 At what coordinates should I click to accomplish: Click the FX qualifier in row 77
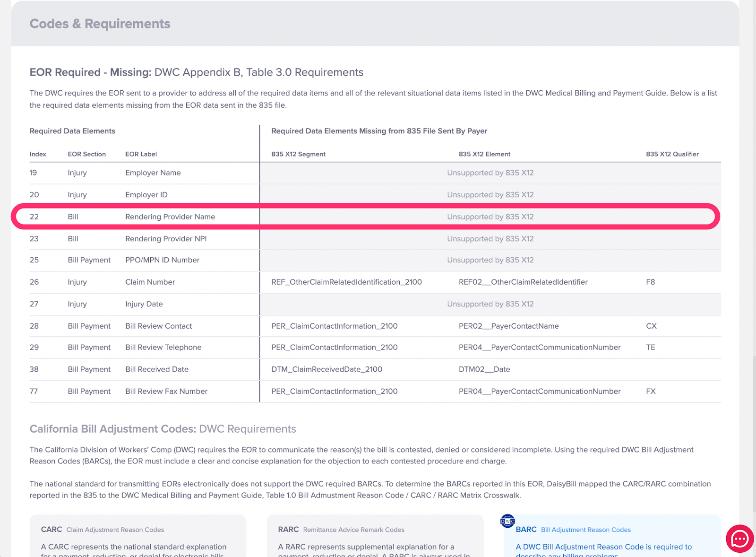651,392
